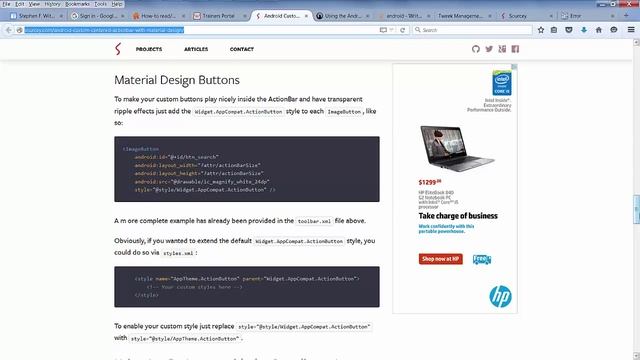Viewport: 640px width, 360px height.
Task: Toggle the reader view icon in URL bar
Action: [383, 30]
